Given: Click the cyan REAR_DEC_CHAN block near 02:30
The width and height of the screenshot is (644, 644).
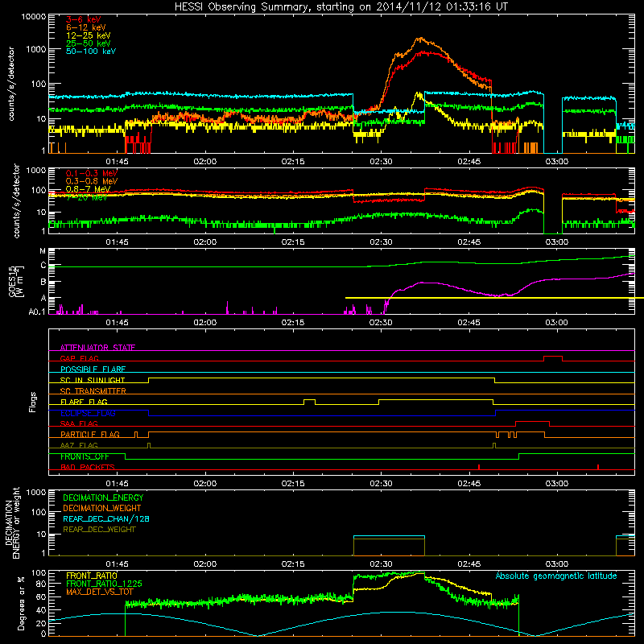Looking at the screenshot, I should point(389,536).
